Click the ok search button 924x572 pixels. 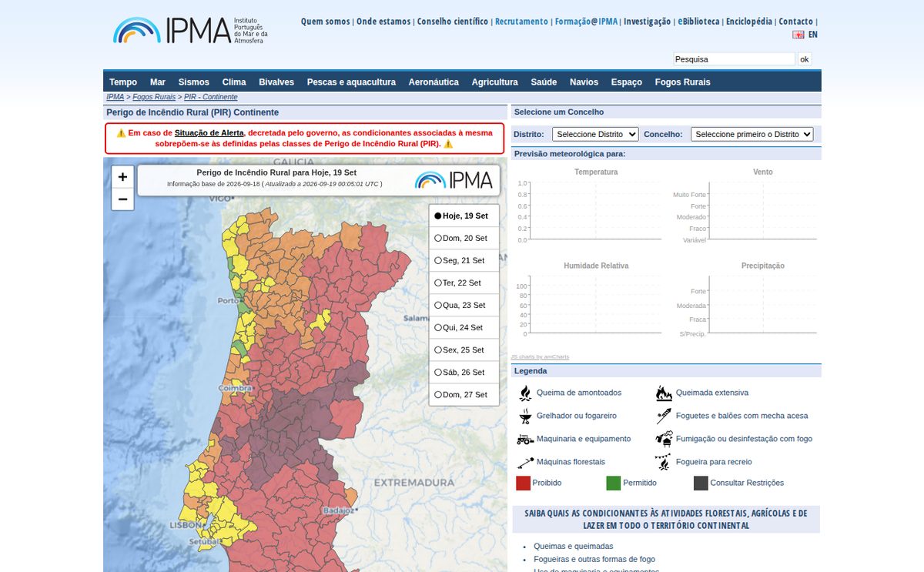coord(805,59)
